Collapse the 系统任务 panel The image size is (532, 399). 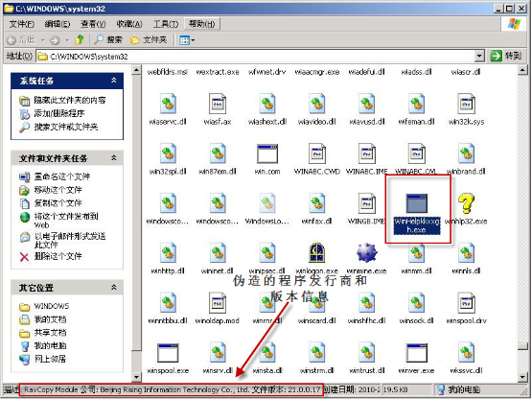pos(114,81)
